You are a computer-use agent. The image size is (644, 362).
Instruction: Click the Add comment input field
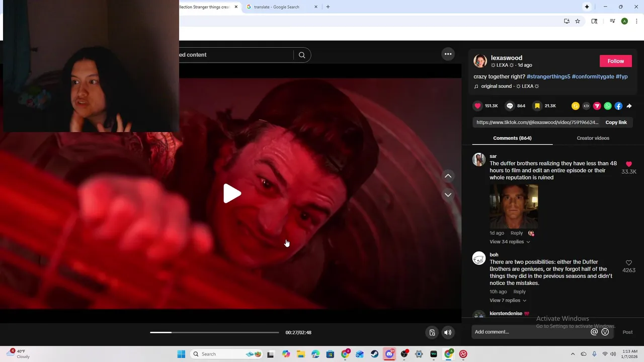(x=531, y=332)
